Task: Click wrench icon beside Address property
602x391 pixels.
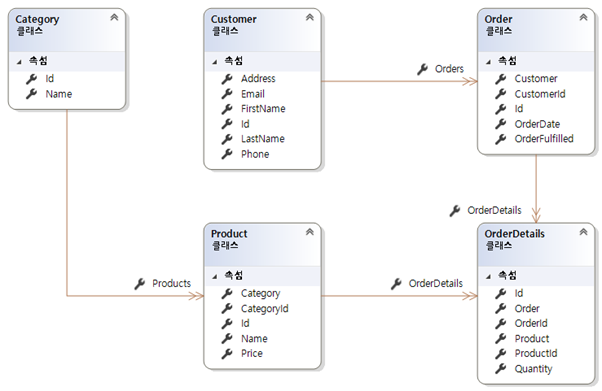Action: click(227, 79)
